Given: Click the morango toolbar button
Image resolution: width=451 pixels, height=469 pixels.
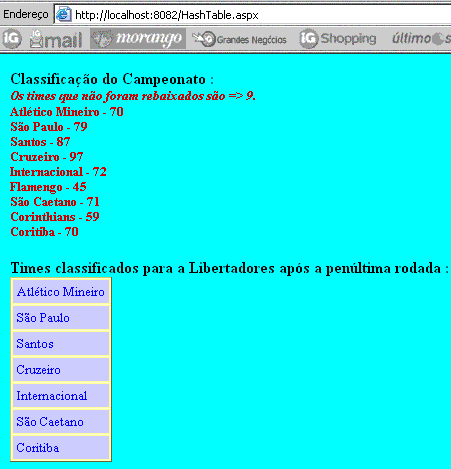Looking at the screenshot, I should point(138,39).
